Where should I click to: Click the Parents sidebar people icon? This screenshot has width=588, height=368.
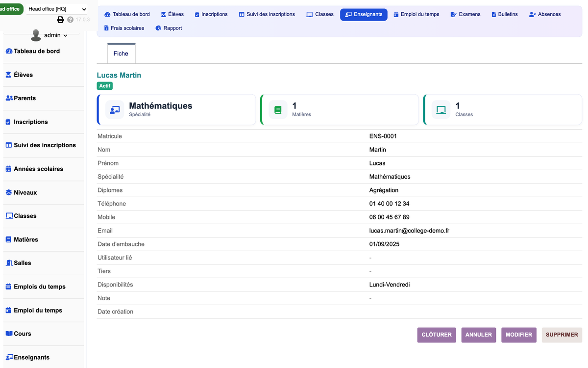tap(9, 98)
